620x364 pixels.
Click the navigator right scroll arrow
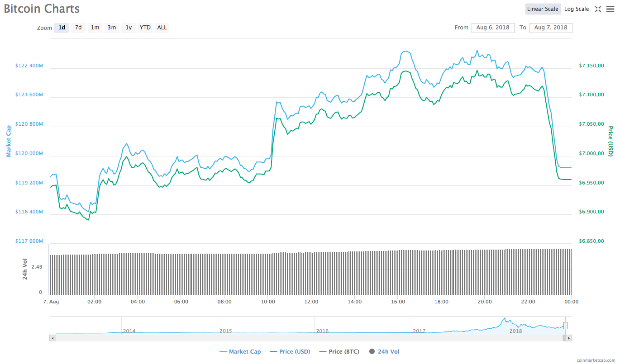569,338
